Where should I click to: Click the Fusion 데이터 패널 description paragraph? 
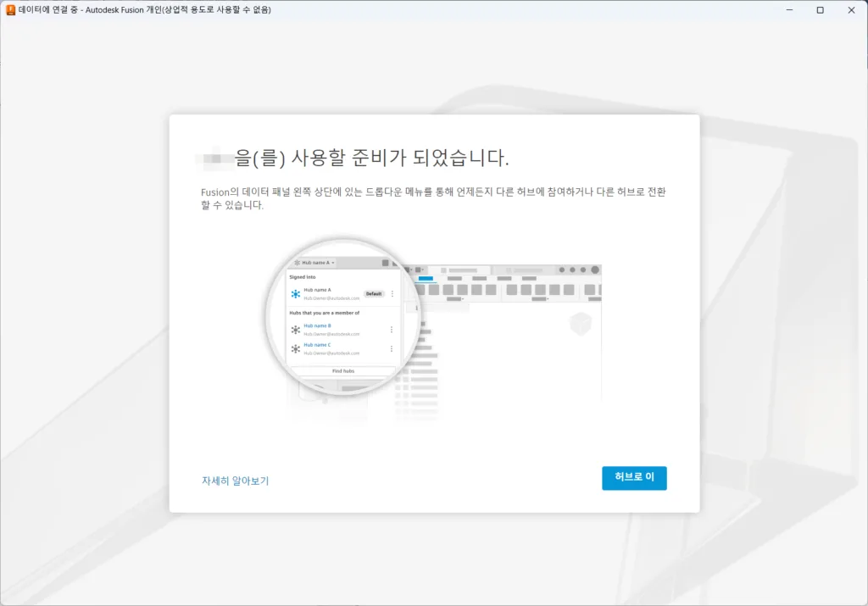pos(433,198)
